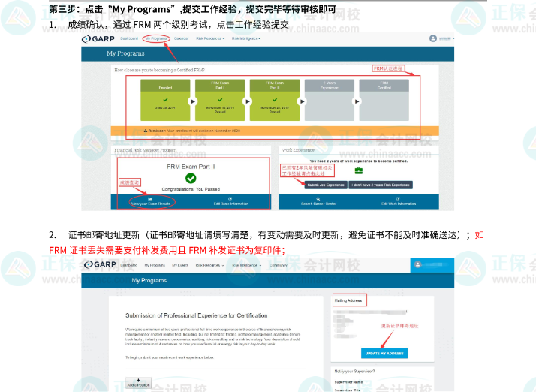This screenshot has height=392, width=536.
Task: Open the blue user account area
Action: point(432,265)
